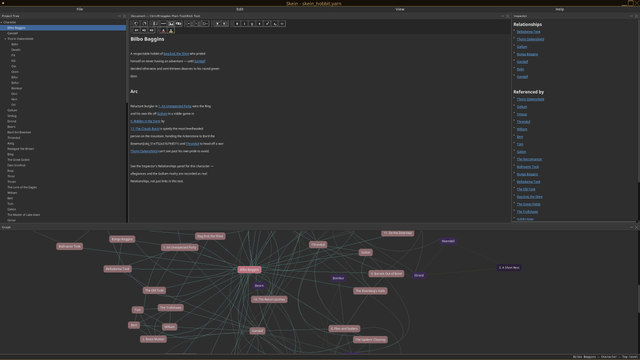
Task: Open Smaug link under Referenced by
Action: point(522,114)
